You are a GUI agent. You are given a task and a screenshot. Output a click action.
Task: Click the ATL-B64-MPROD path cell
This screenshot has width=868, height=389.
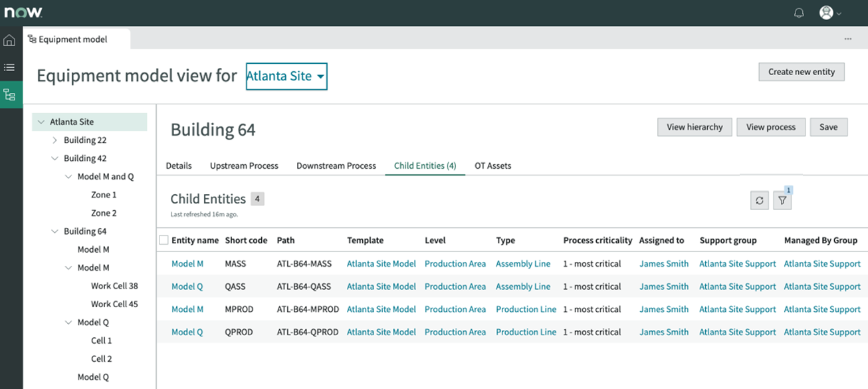(308, 309)
